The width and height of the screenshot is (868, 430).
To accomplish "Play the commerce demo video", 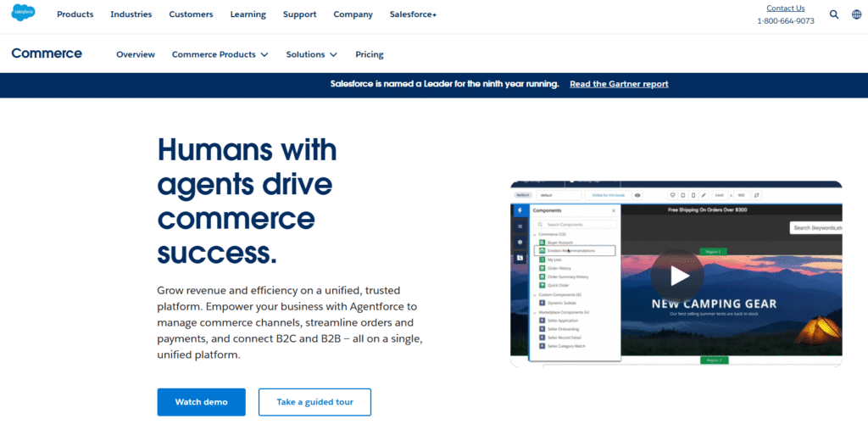I will 676,276.
